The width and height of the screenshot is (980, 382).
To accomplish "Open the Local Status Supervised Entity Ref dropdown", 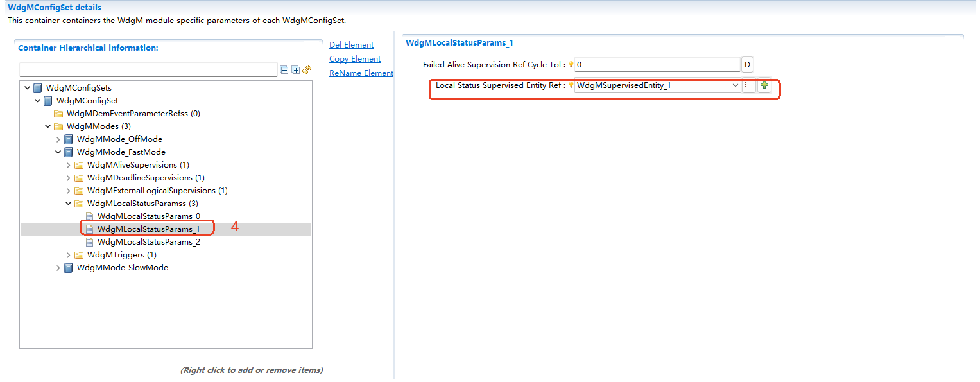I will [x=735, y=85].
